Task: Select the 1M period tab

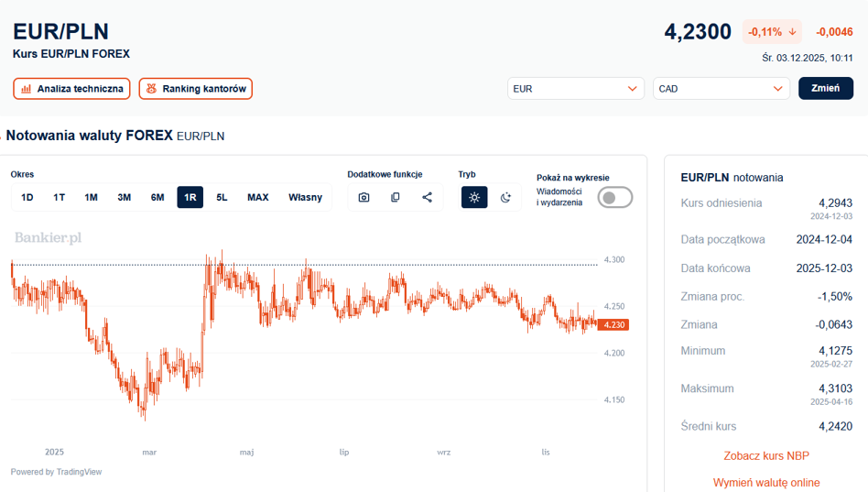Action: pos(92,197)
